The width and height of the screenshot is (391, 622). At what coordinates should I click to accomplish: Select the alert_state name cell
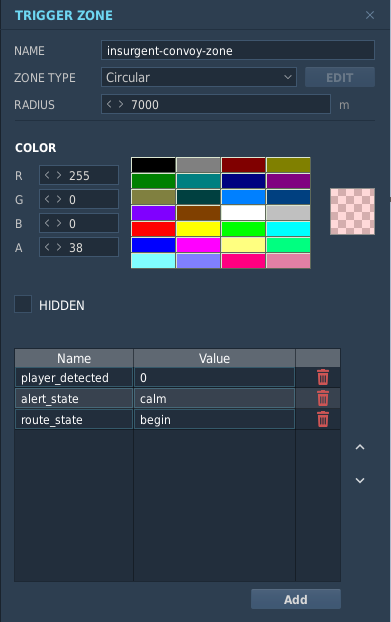coord(74,398)
